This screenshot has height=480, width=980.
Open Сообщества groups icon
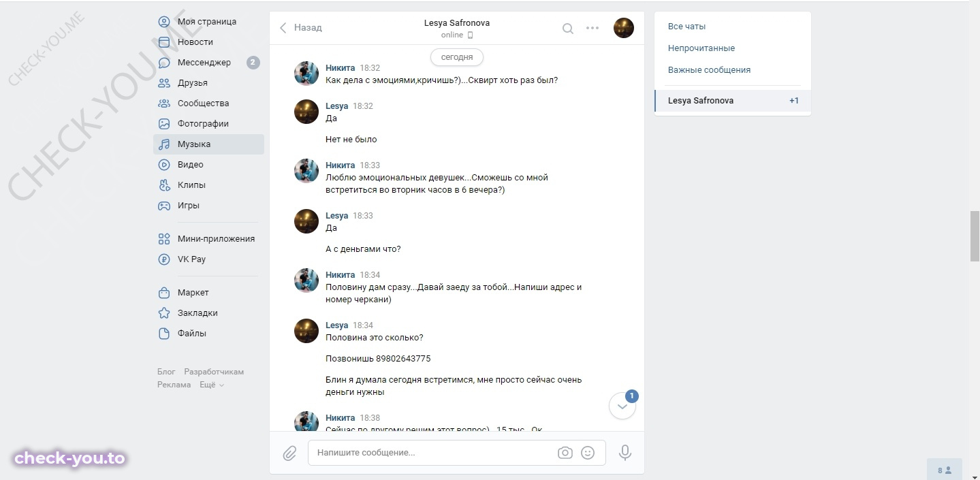coord(164,103)
